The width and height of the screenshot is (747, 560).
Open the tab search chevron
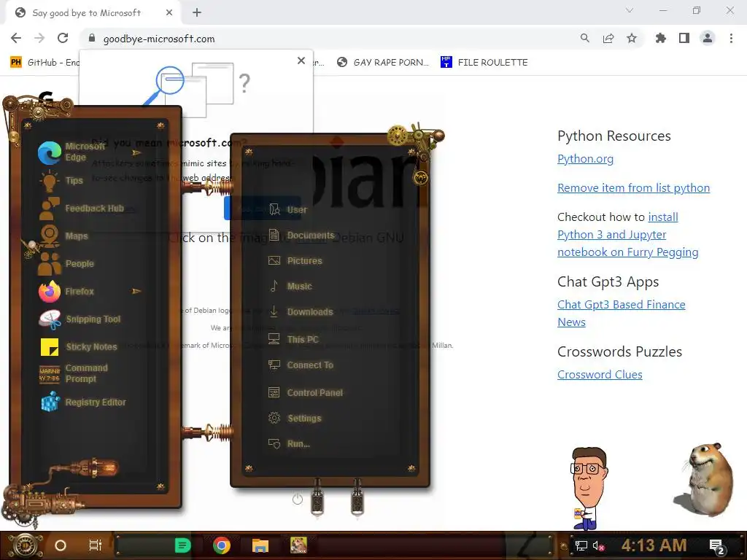click(x=630, y=10)
